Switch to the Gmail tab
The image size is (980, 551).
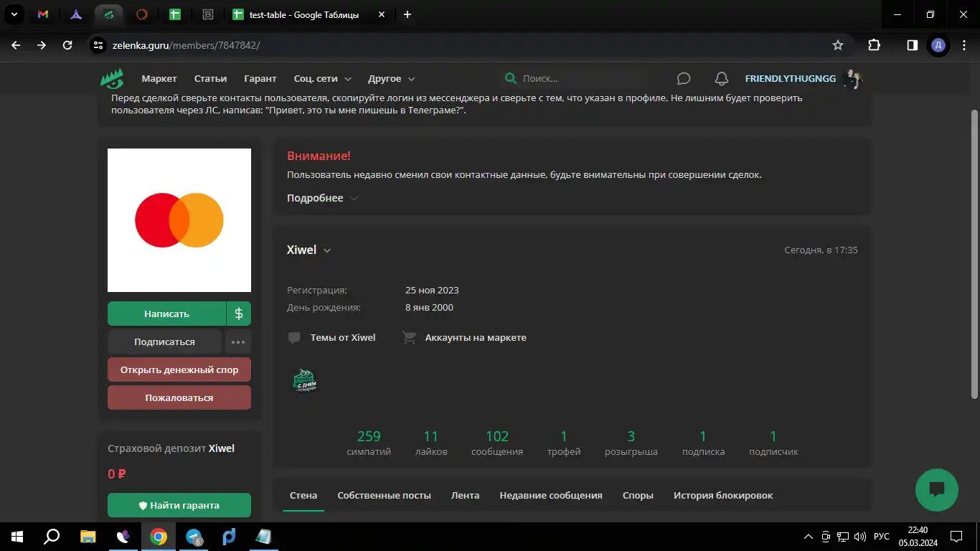click(x=43, y=14)
